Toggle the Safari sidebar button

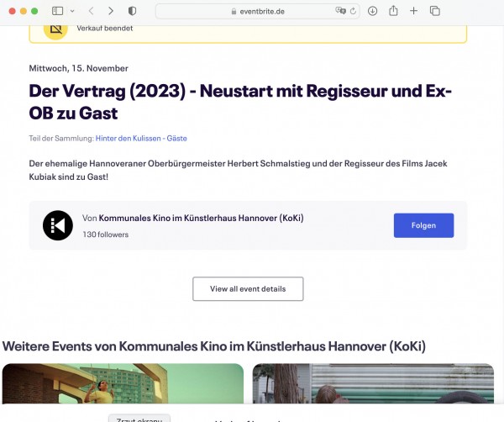(x=57, y=11)
